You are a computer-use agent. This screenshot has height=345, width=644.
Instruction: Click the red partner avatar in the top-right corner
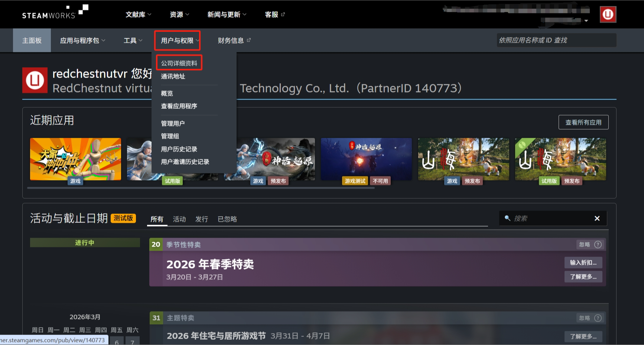(x=608, y=14)
